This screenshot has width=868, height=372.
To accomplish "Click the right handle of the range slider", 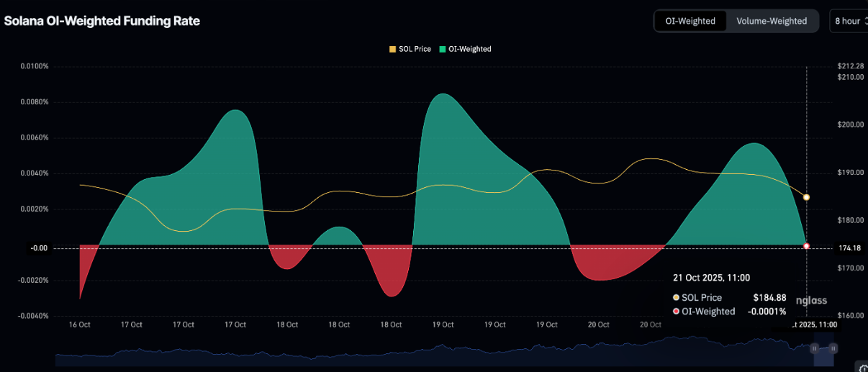I will (833, 348).
